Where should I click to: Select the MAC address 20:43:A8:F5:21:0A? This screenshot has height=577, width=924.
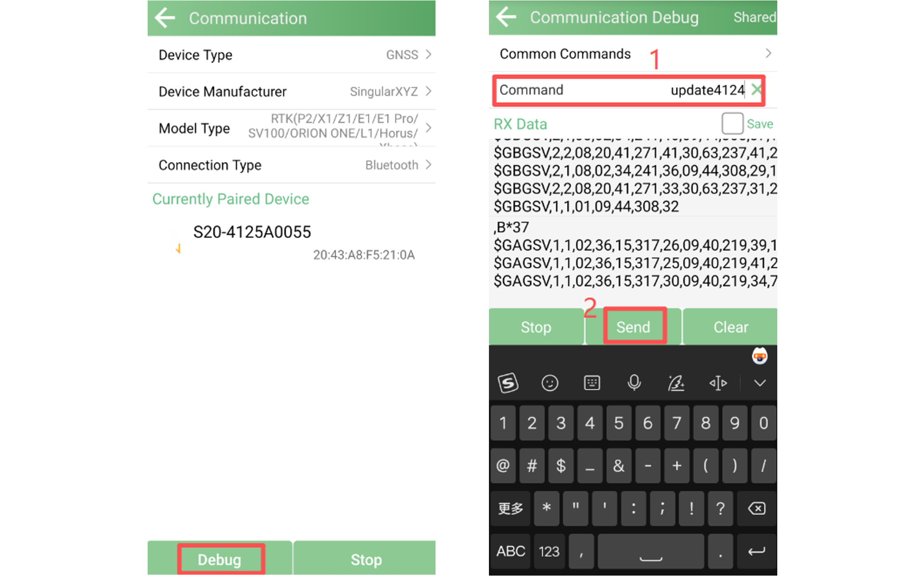point(364,255)
